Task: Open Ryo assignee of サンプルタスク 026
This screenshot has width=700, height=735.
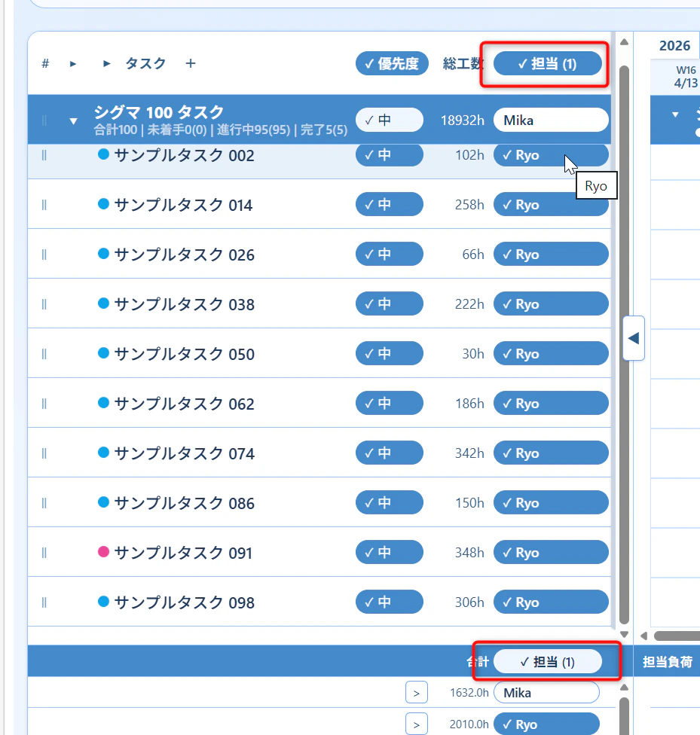Action: coord(551,254)
